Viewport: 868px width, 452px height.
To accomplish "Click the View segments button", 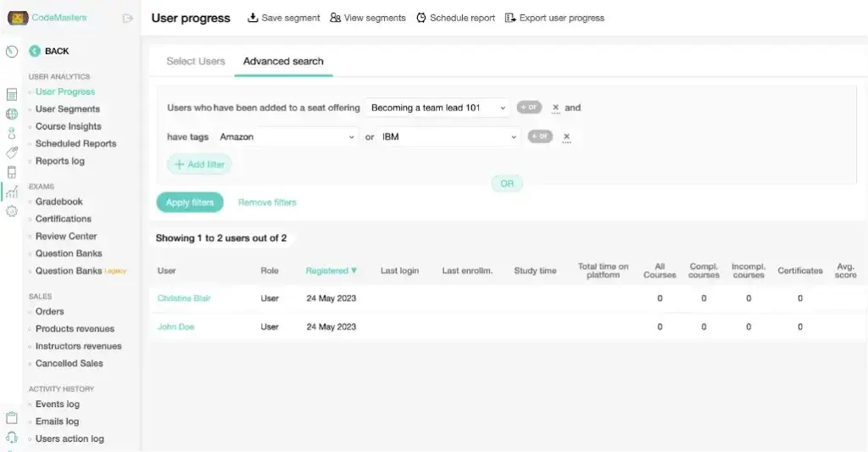I will (368, 18).
